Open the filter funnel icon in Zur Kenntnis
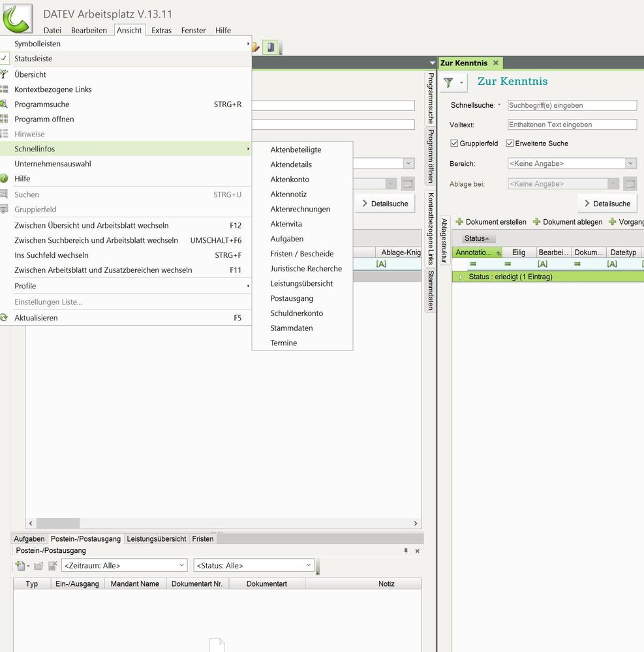Screen dimensions: 644x652 click(x=448, y=82)
